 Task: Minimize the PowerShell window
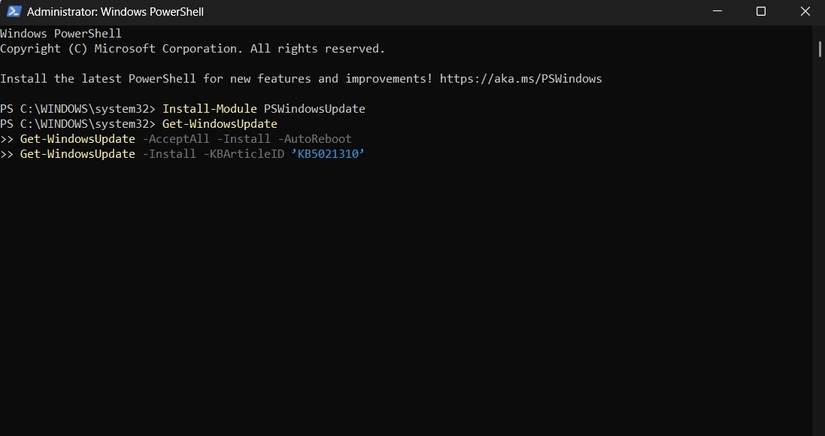[x=715, y=12]
